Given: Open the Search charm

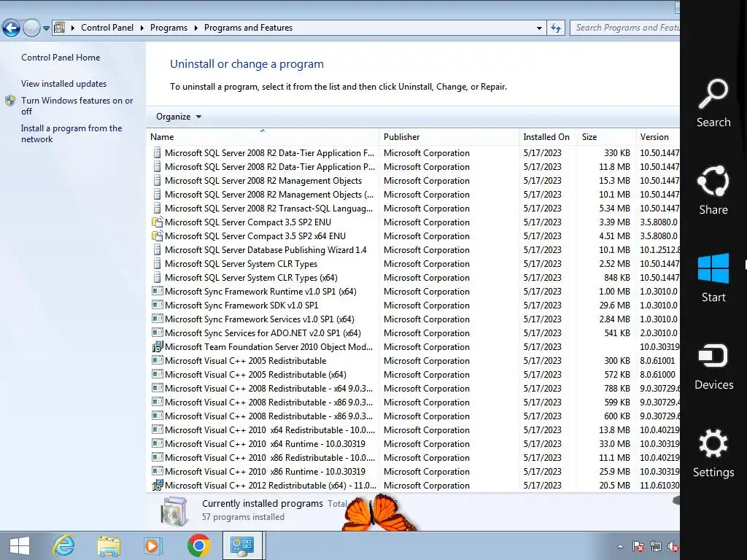Looking at the screenshot, I should (x=713, y=104).
